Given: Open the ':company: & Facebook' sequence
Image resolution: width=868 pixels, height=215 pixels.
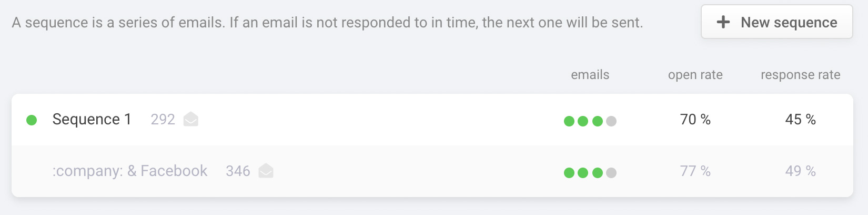Looking at the screenshot, I should [129, 171].
